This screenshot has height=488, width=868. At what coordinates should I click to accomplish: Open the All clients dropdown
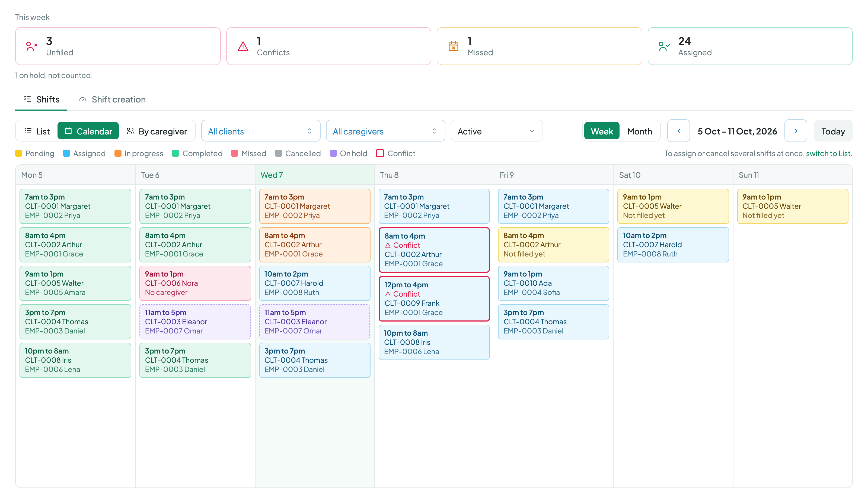coord(260,131)
